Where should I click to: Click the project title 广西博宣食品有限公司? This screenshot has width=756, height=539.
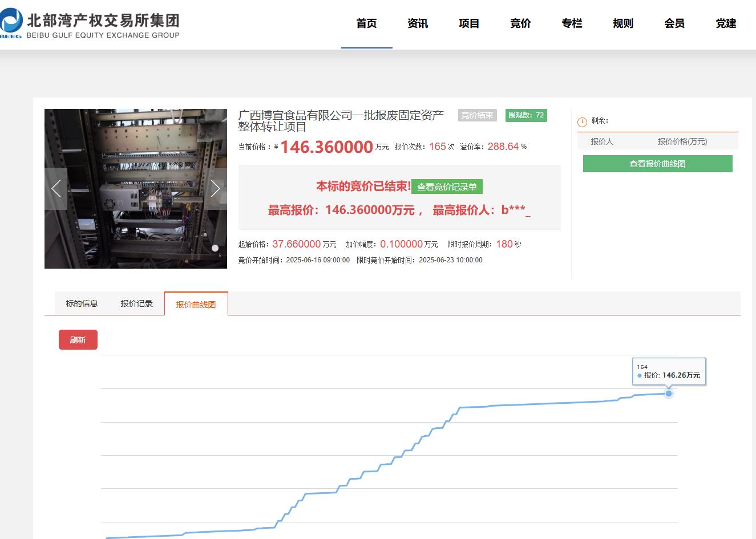click(341, 121)
